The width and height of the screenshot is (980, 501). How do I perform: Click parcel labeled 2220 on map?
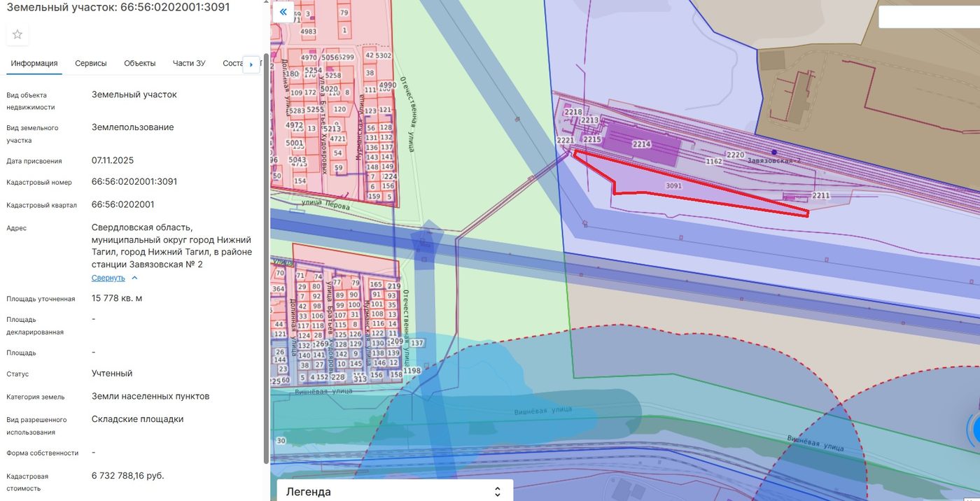click(735, 155)
